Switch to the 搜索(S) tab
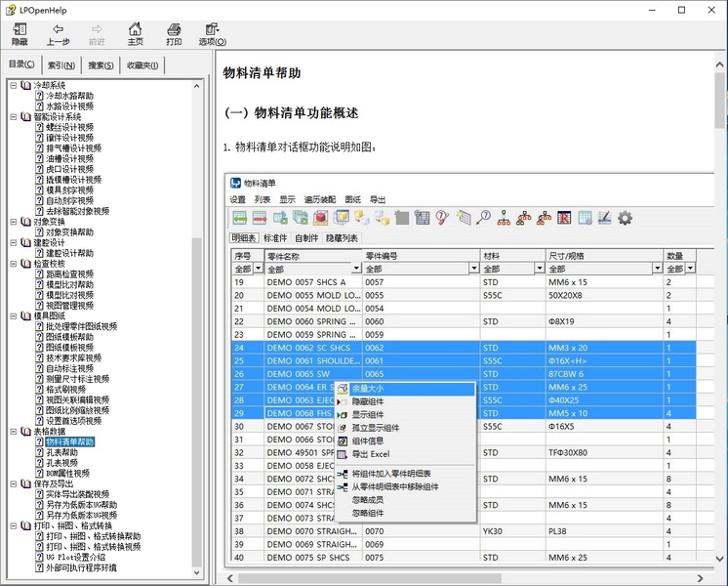 101,65
